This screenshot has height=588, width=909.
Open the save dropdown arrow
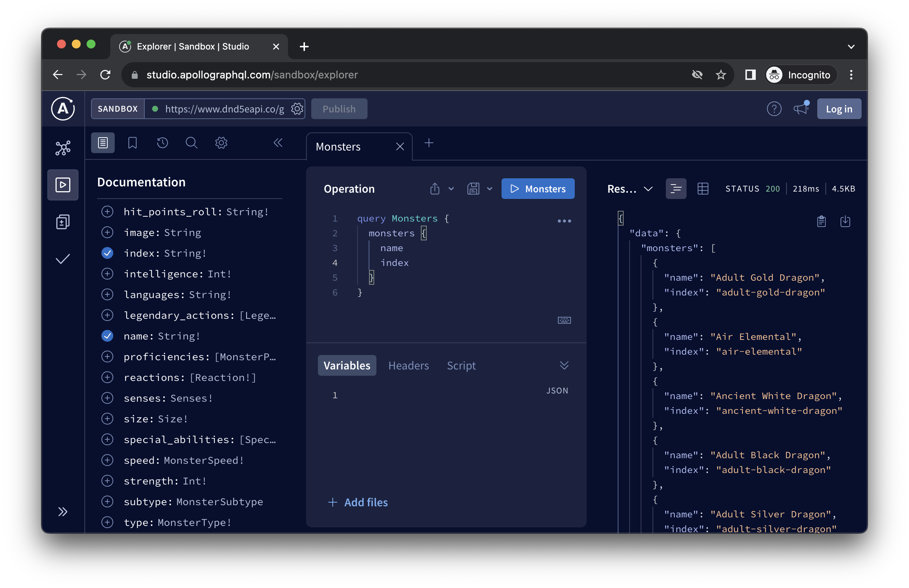490,189
